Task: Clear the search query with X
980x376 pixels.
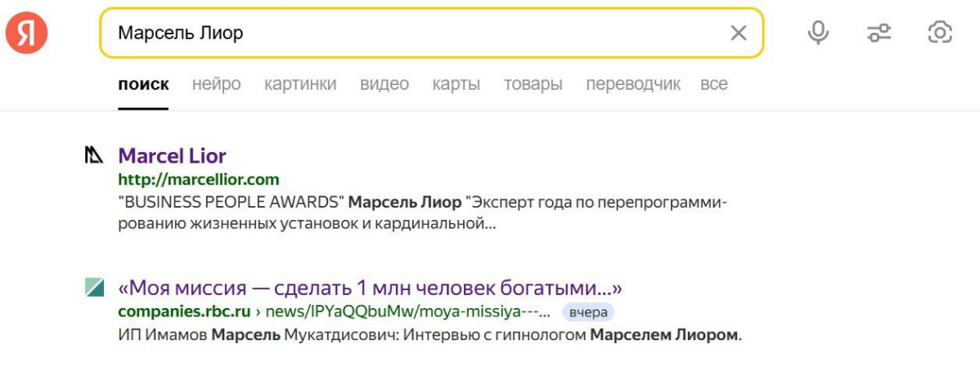Action: [738, 33]
